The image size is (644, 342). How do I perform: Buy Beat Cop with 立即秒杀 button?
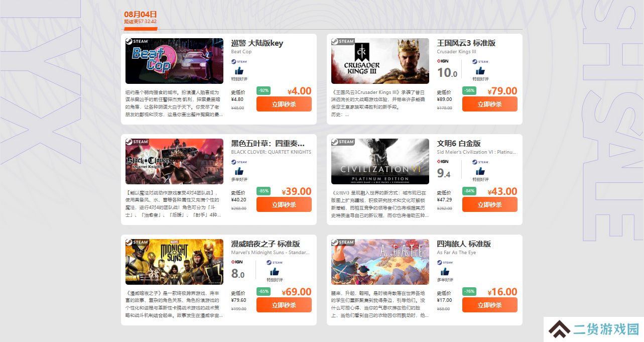coord(284,104)
